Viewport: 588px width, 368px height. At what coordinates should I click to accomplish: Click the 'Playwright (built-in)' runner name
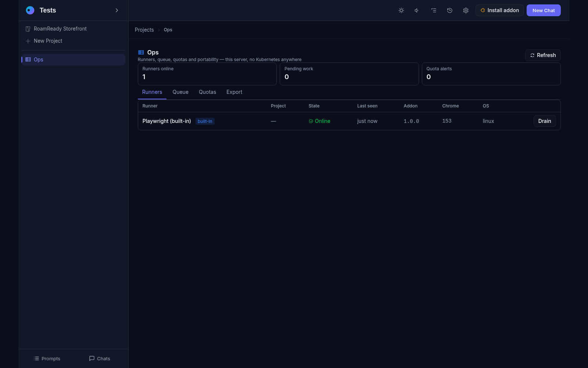point(166,121)
